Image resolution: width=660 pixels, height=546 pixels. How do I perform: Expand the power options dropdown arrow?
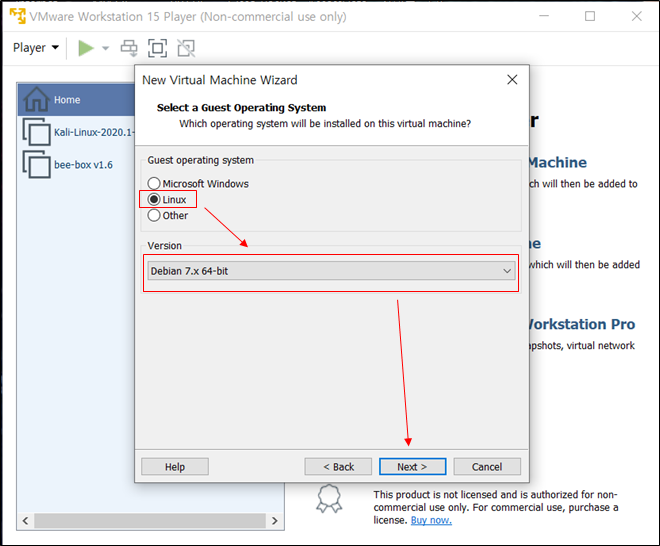[x=106, y=48]
